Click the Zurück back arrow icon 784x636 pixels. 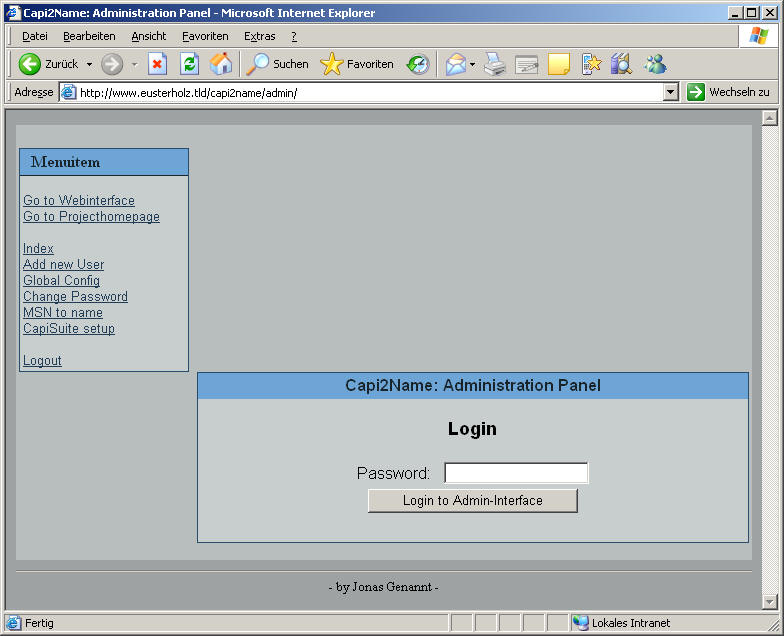click(30, 64)
